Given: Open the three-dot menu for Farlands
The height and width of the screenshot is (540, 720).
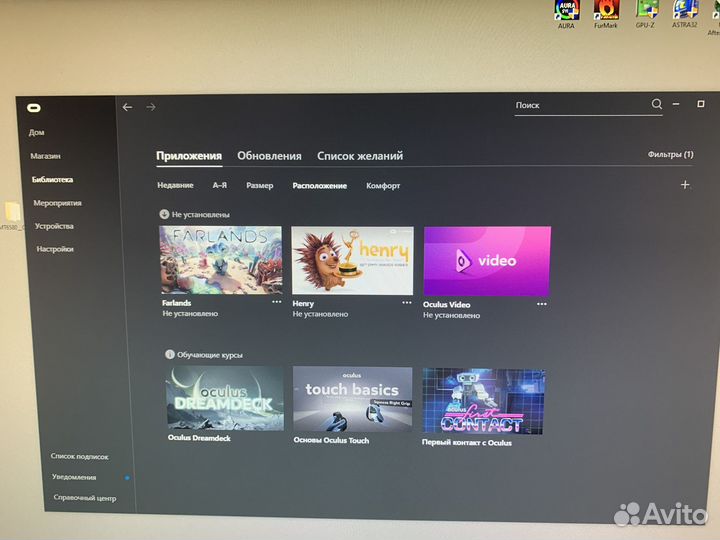Looking at the screenshot, I should point(276,302).
